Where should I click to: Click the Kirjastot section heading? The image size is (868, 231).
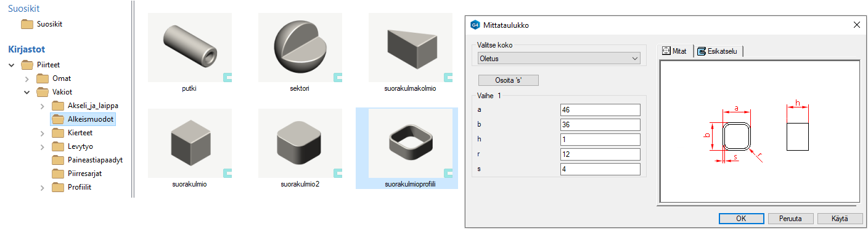[26, 49]
